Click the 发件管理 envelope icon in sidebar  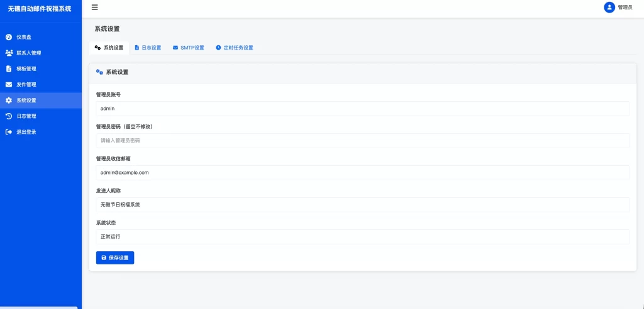[9, 84]
